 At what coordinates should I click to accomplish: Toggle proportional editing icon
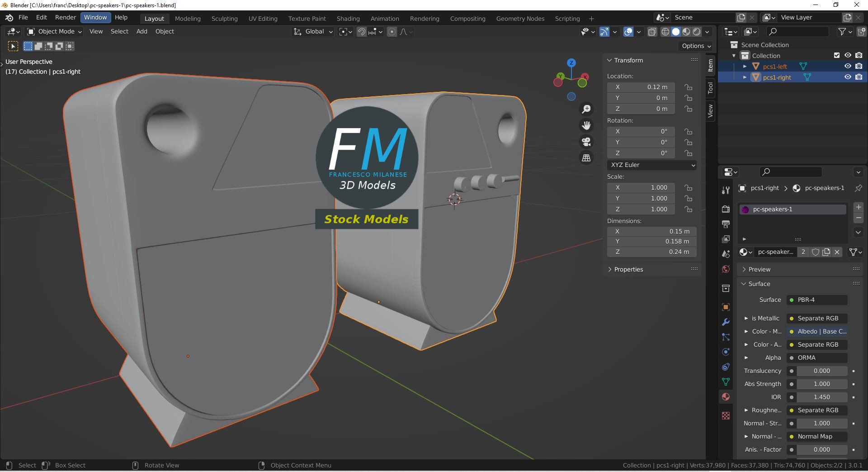(392, 32)
